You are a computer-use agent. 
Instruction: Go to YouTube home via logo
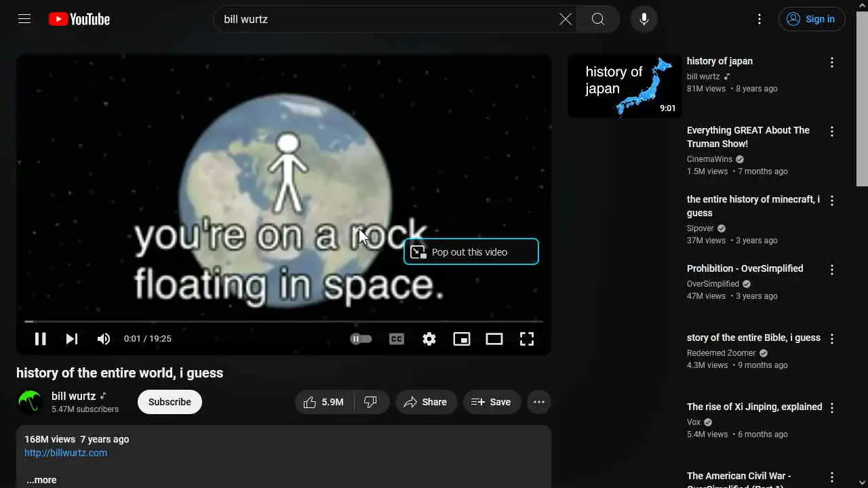[79, 19]
